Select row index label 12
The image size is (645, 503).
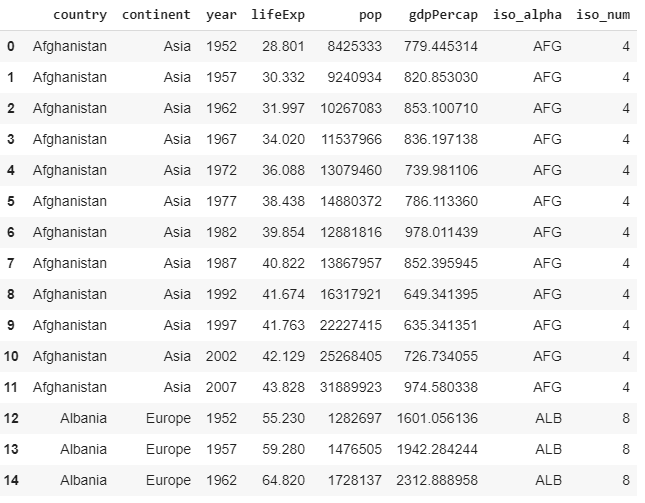tap(10, 418)
